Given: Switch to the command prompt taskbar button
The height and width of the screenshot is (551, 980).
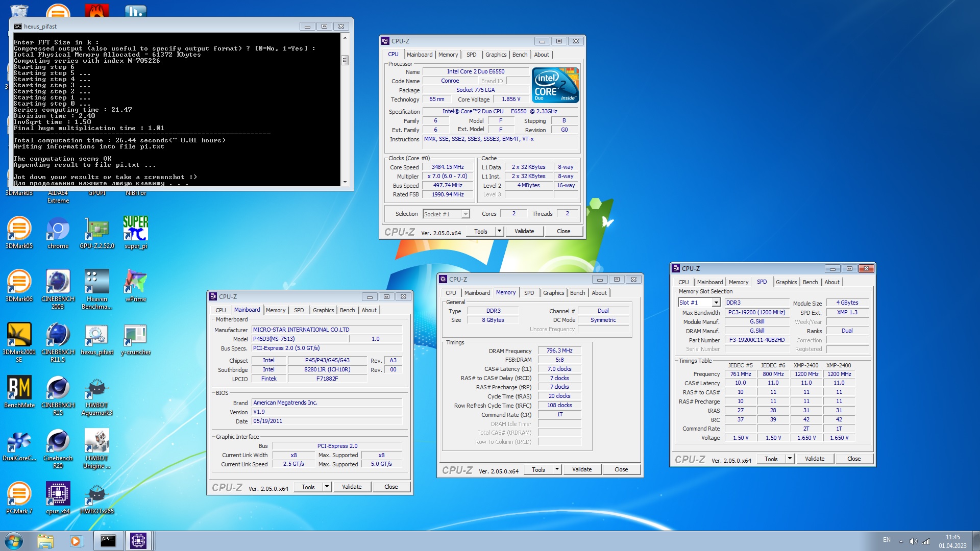Looking at the screenshot, I should [108, 541].
